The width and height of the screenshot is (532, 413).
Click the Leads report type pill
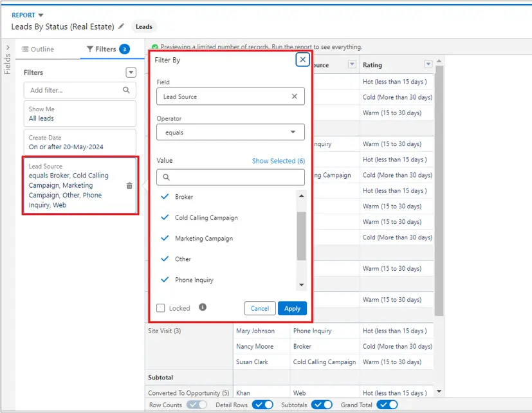coord(144,26)
